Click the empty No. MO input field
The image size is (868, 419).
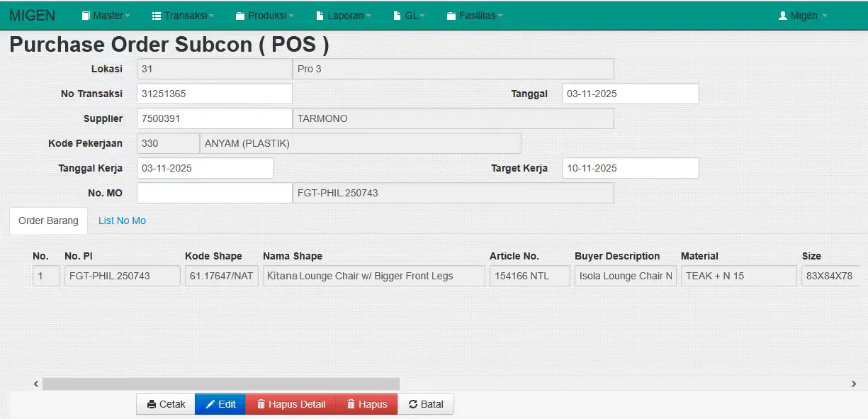coord(215,193)
